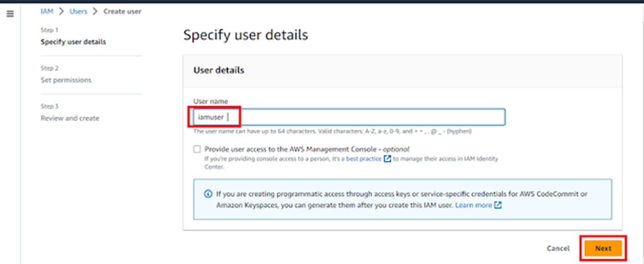The width and height of the screenshot is (644, 264).
Task: Click the chevron separator after IAM breadcrumb
Action: [x=61, y=11]
